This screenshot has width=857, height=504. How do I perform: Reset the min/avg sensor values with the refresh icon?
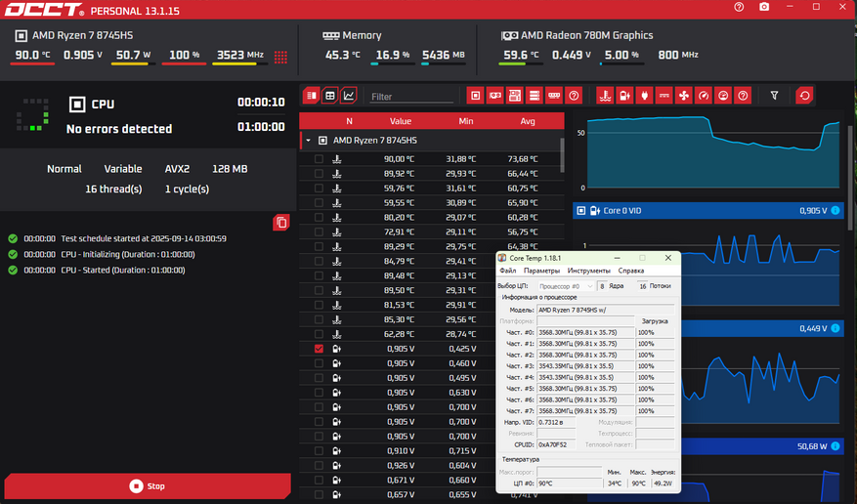pos(804,96)
